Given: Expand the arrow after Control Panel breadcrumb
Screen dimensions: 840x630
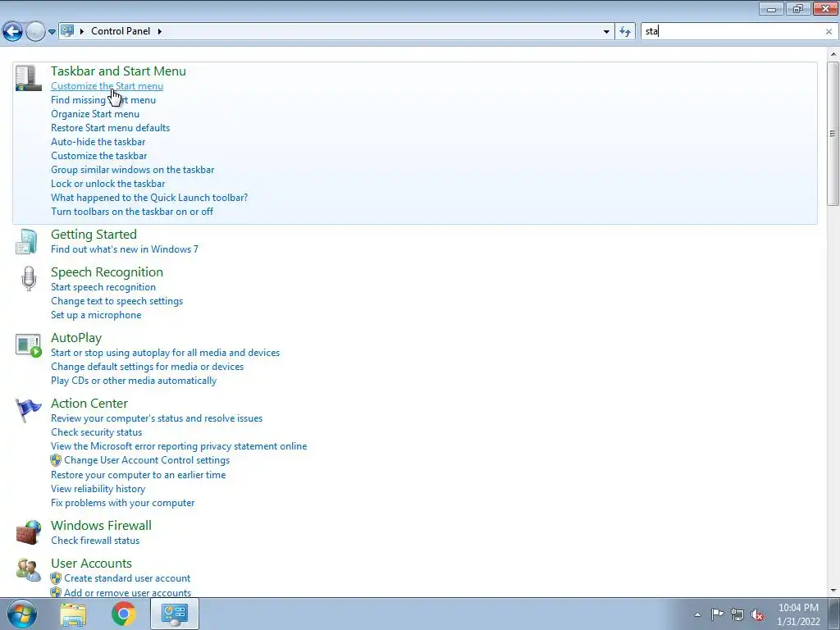Looking at the screenshot, I should coord(160,31).
